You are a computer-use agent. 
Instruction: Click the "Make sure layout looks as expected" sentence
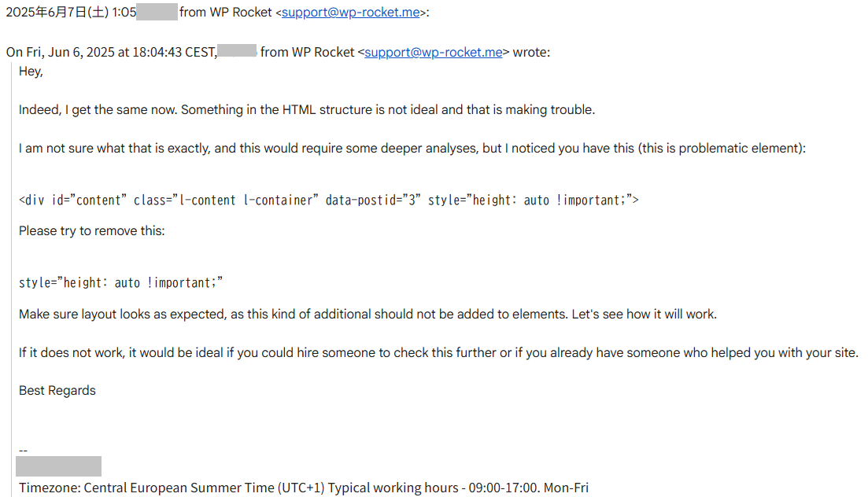[368, 315]
